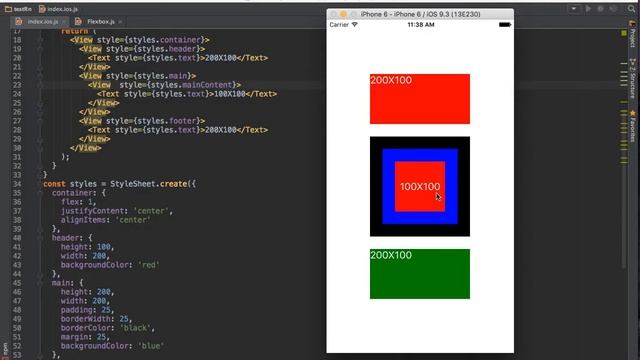Click the green 200X100 footer box in simulator
The image size is (640, 360).
coord(420,274)
